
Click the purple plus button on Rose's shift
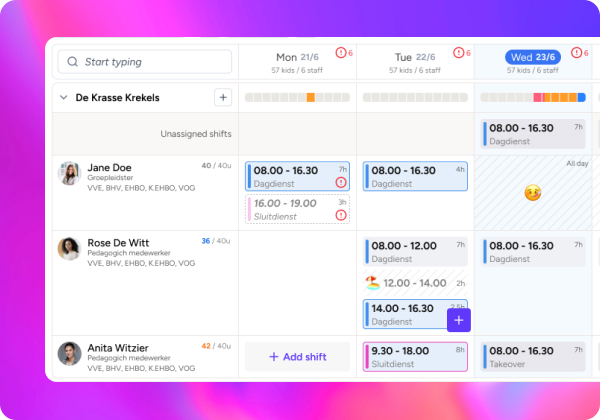(458, 319)
